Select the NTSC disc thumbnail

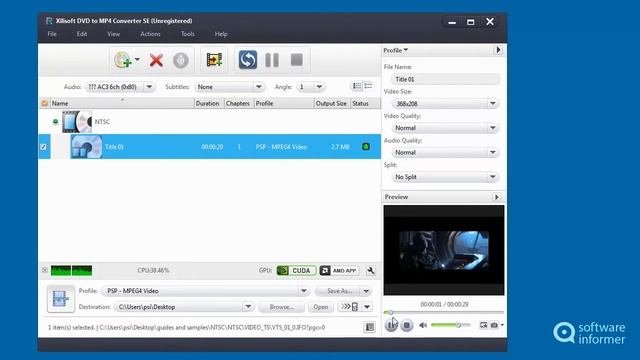(77, 122)
